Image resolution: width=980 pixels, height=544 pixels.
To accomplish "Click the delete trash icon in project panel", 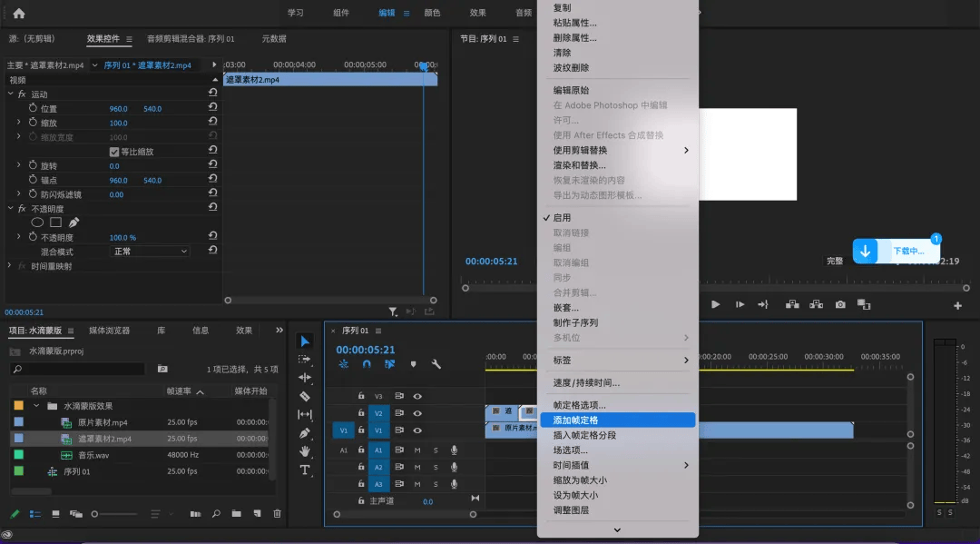I will [278, 514].
